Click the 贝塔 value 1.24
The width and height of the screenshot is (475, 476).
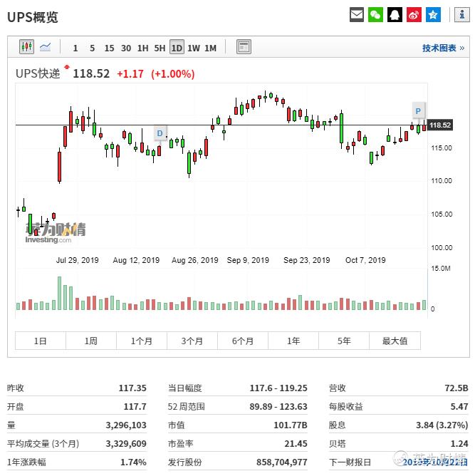click(x=459, y=444)
